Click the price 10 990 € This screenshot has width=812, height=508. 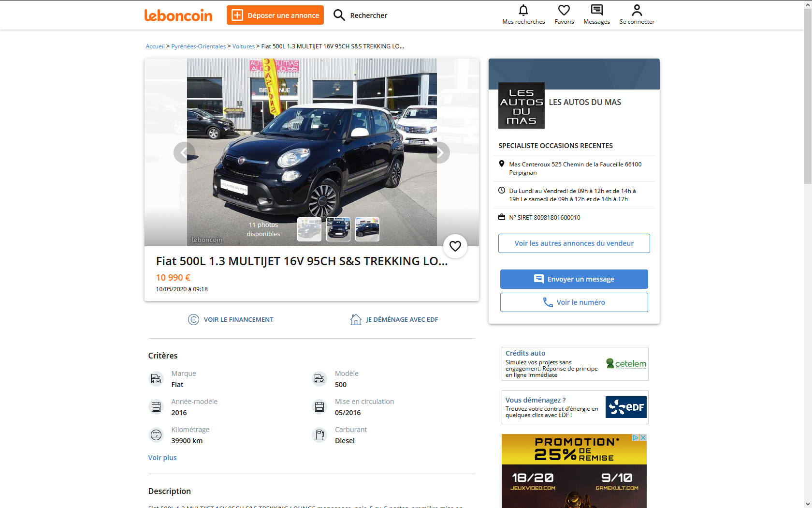[x=173, y=278]
